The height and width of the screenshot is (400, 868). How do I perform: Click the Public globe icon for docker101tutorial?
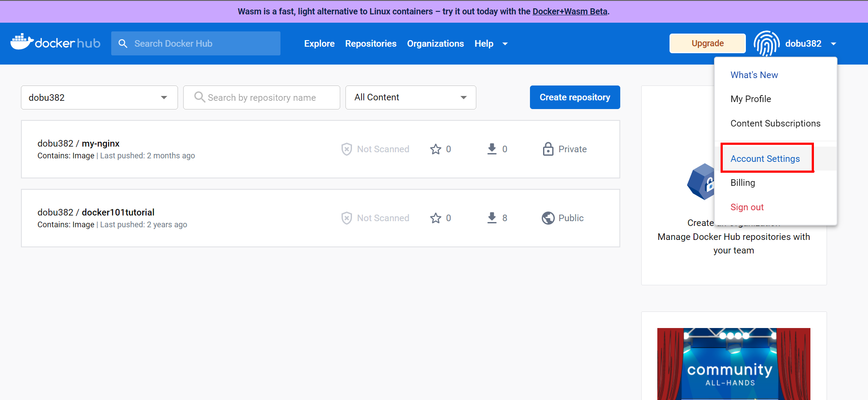pos(548,218)
